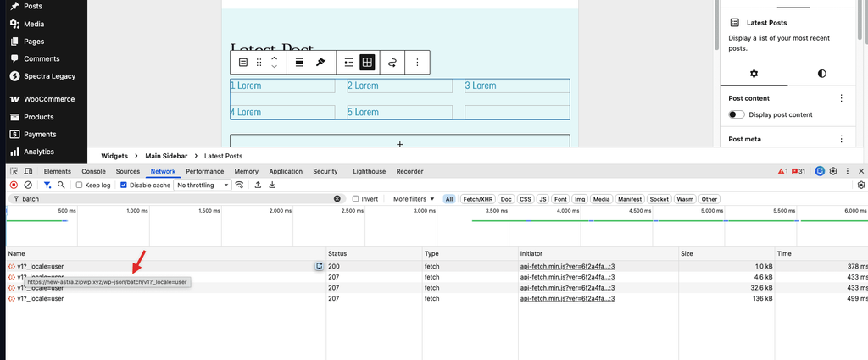The height and width of the screenshot is (360, 868).
Task: Click the '1 Lorem' post link
Action: point(246,86)
